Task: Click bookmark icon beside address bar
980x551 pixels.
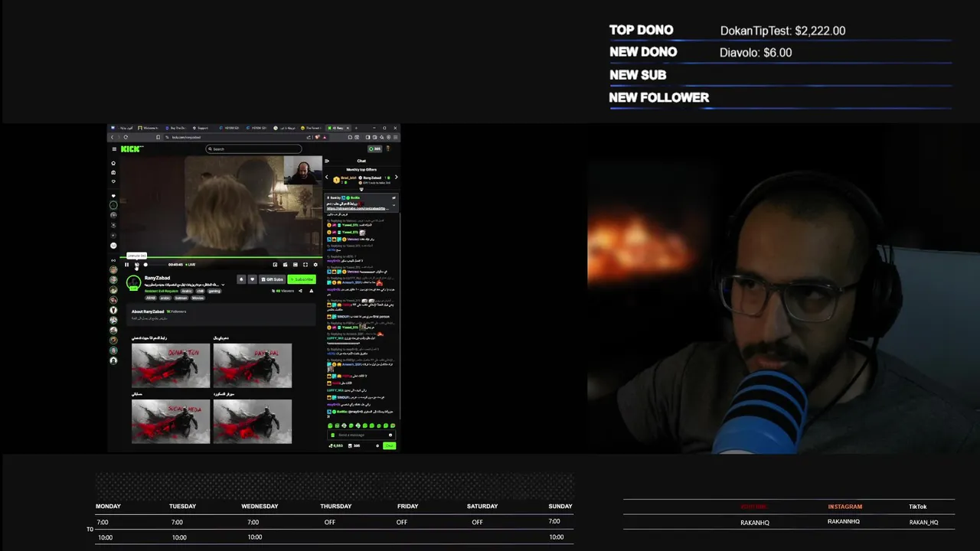Action: click(158, 137)
